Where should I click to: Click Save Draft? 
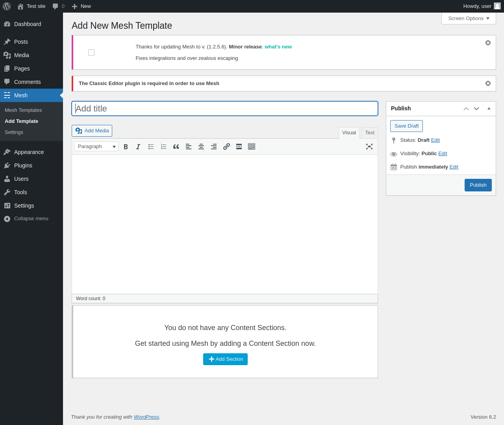pyautogui.click(x=406, y=126)
